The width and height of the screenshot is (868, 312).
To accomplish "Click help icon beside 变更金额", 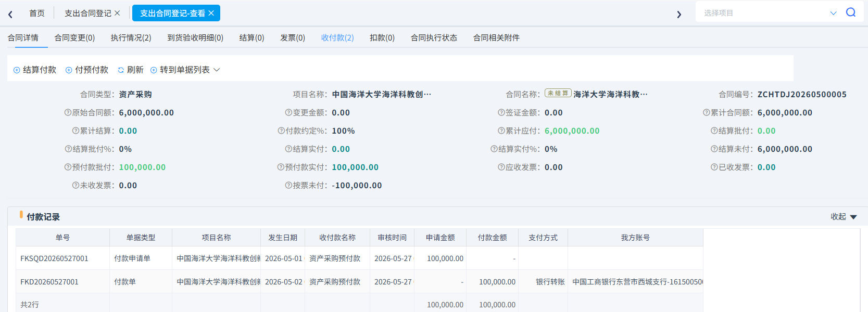I will [x=288, y=112].
